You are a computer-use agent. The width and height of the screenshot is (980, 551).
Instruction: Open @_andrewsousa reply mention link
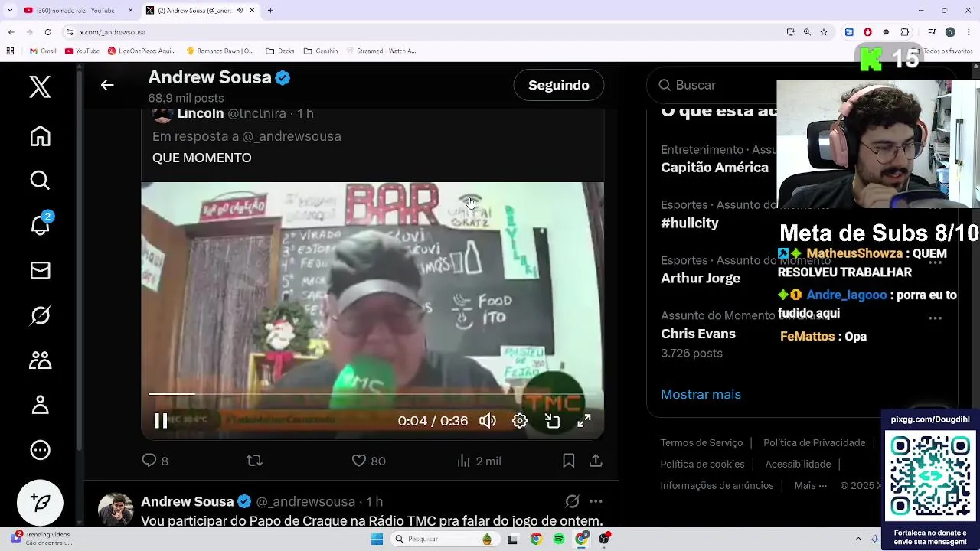292,136
